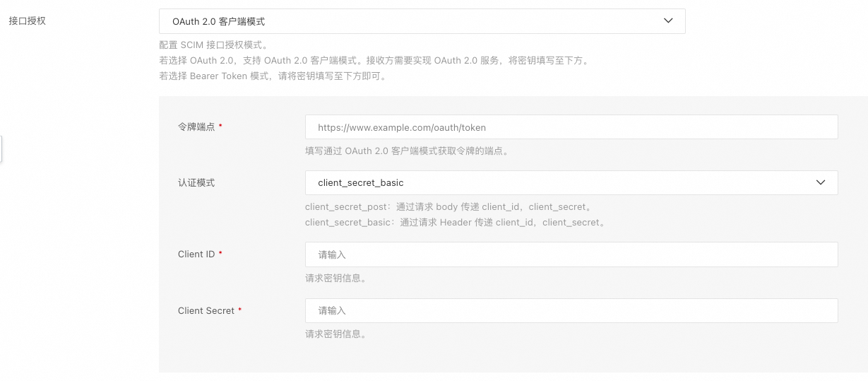Click the chevron arrow of 接口授权 dropdown

[668, 21]
